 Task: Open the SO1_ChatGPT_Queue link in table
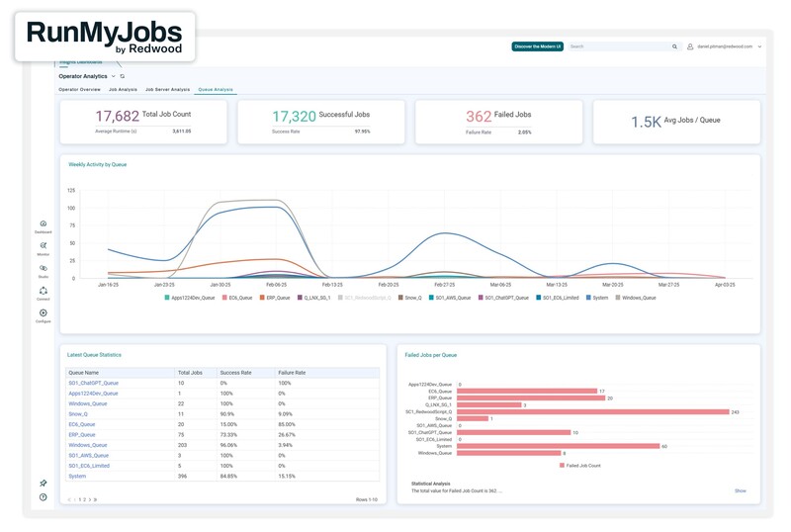click(x=93, y=383)
